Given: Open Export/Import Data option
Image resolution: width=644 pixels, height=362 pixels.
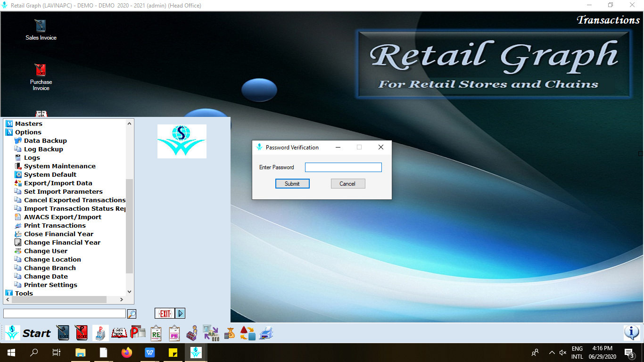Looking at the screenshot, I should point(58,183).
